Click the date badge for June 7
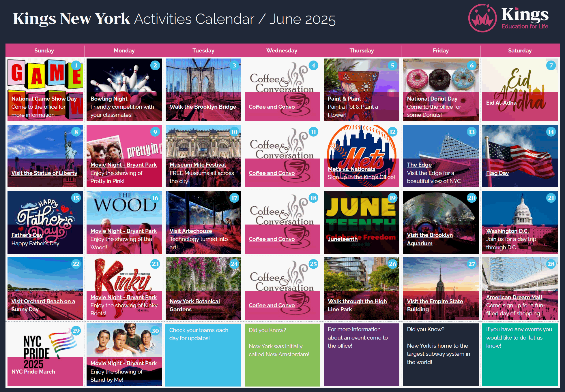565x392 pixels. [551, 65]
